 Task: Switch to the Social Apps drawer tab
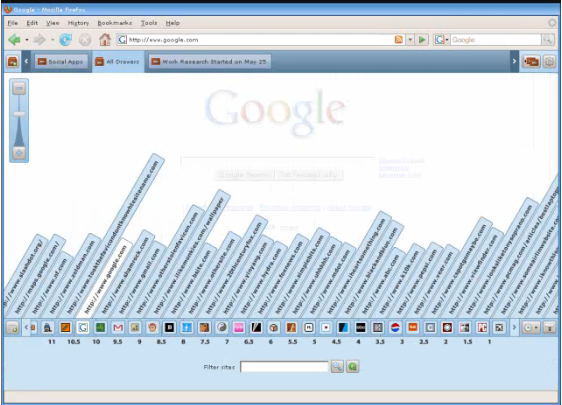tap(61, 62)
